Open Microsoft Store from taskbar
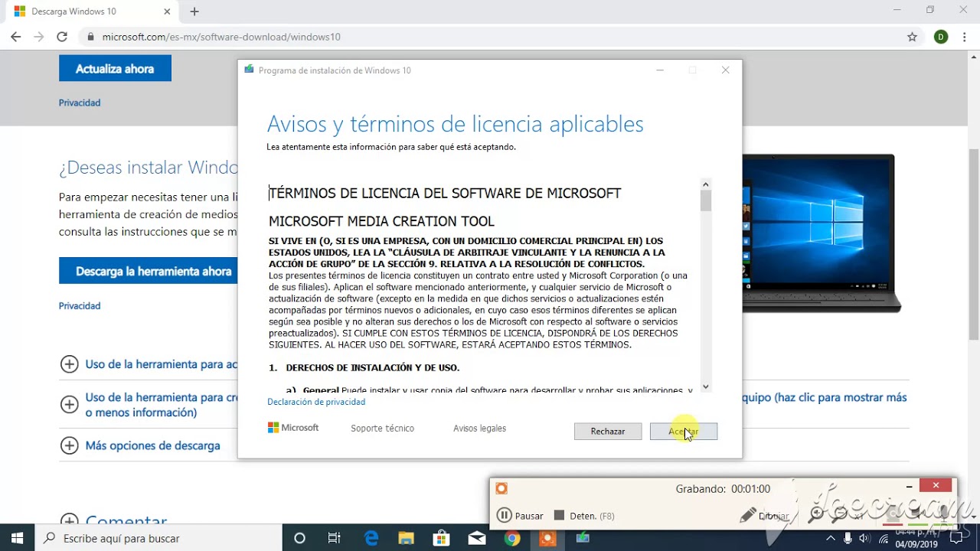Screen dimensions: 980x551 click(x=442, y=538)
